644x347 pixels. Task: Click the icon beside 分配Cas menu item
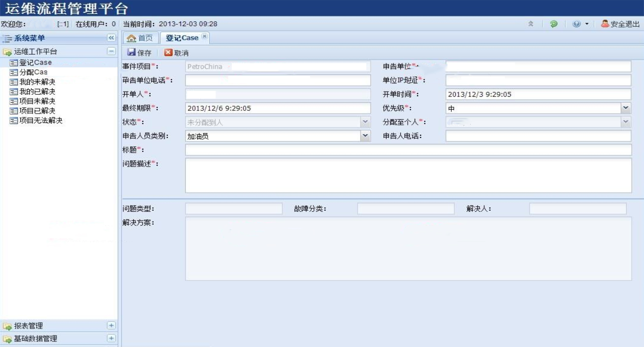pos(14,72)
